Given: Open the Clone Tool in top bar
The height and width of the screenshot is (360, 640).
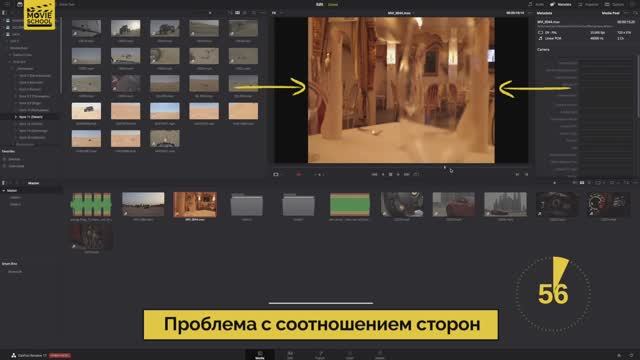Looking at the screenshot, I should (67, 4).
